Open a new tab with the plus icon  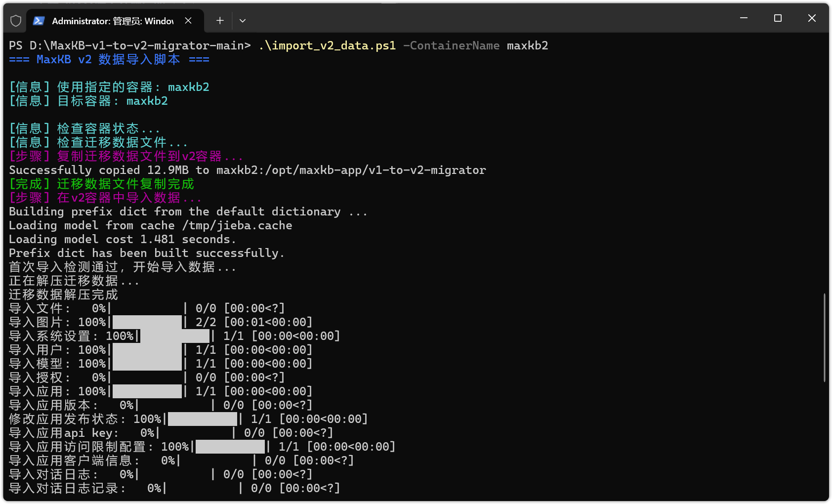point(220,21)
